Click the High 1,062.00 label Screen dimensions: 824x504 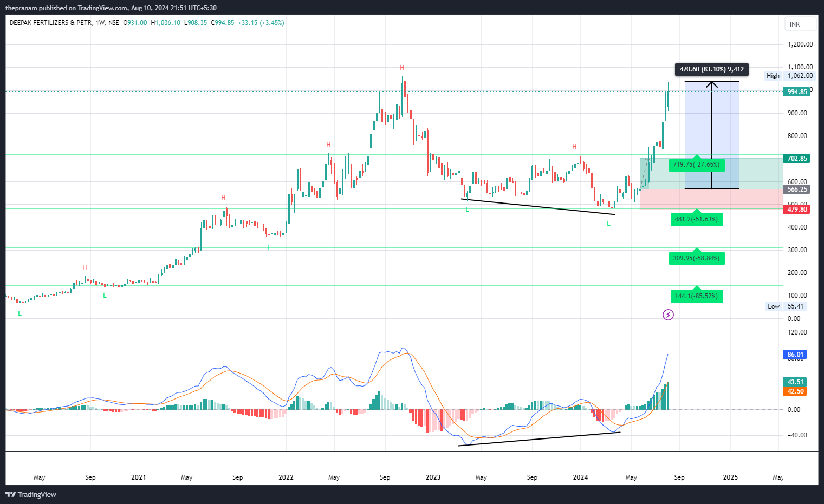790,76
